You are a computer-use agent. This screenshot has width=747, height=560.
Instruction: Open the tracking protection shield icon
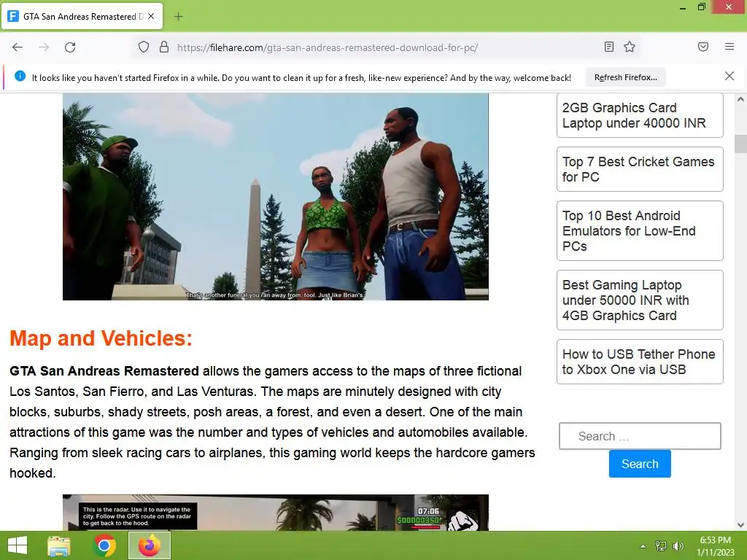pos(144,47)
